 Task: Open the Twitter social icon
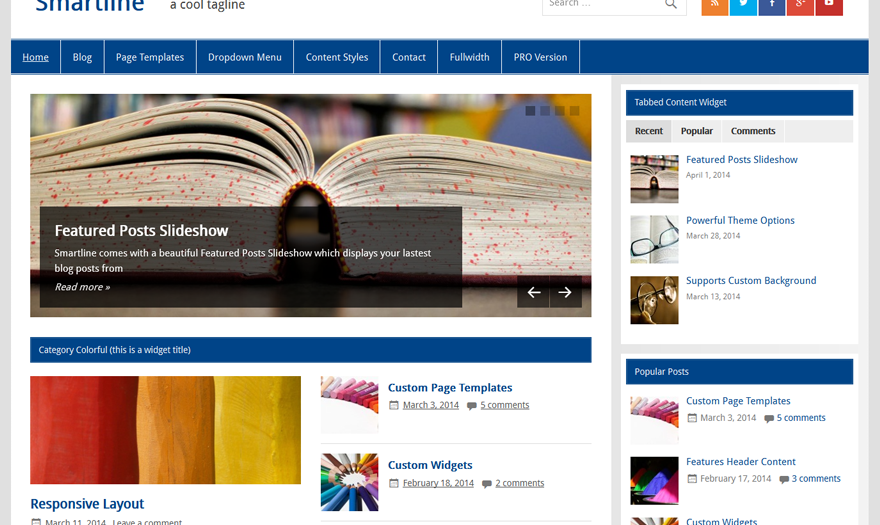point(743,6)
